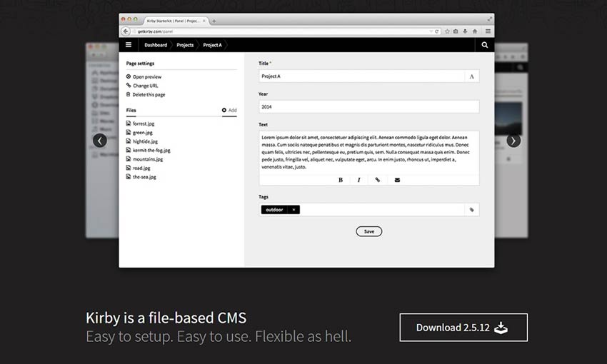The width and height of the screenshot is (607, 364).
Task: Select the Project A breadcrumb
Action: tap(213, 45)
